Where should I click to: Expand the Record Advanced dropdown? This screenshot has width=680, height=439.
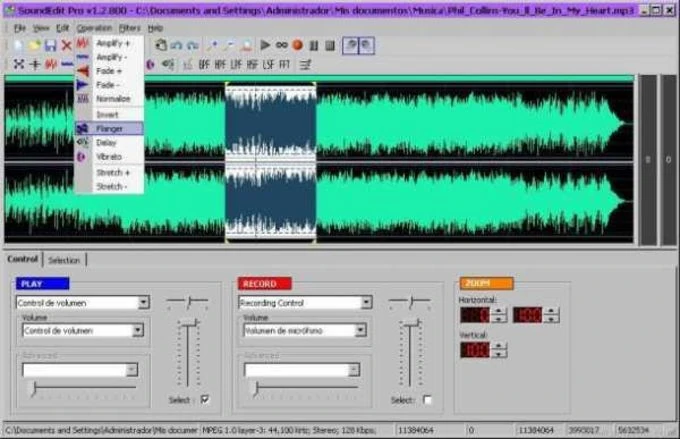(x=354, y=370)
